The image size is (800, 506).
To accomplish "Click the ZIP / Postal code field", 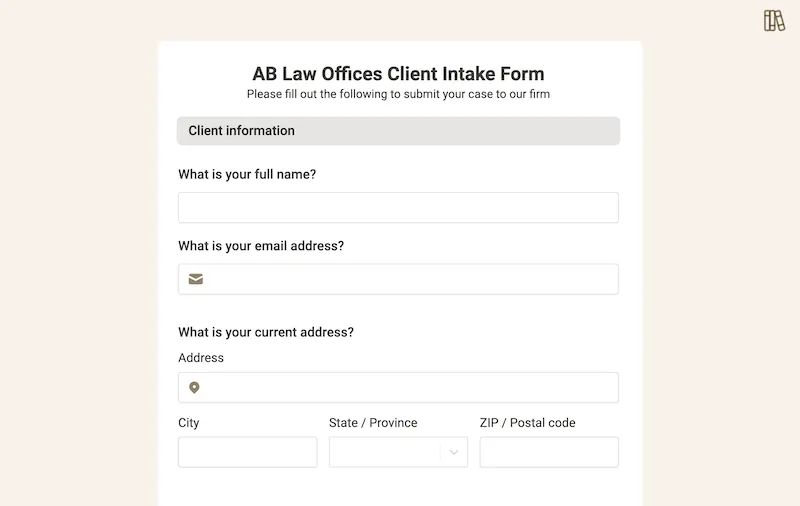I will click(549, 452).
